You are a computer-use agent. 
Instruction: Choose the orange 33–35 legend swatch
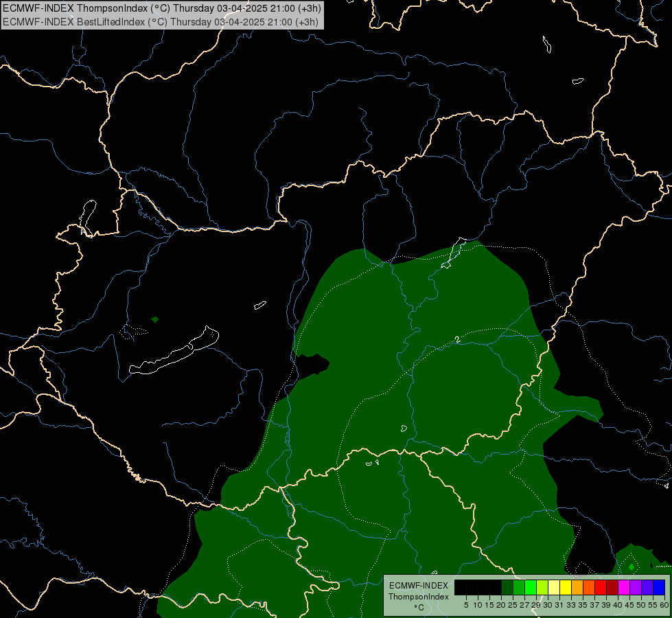pos(578,587)
